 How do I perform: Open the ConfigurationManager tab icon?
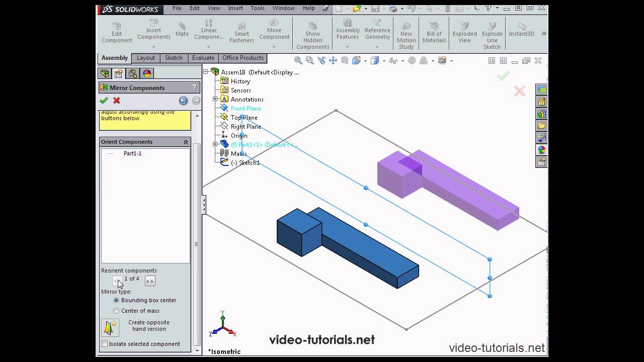[x=133, y=73]
